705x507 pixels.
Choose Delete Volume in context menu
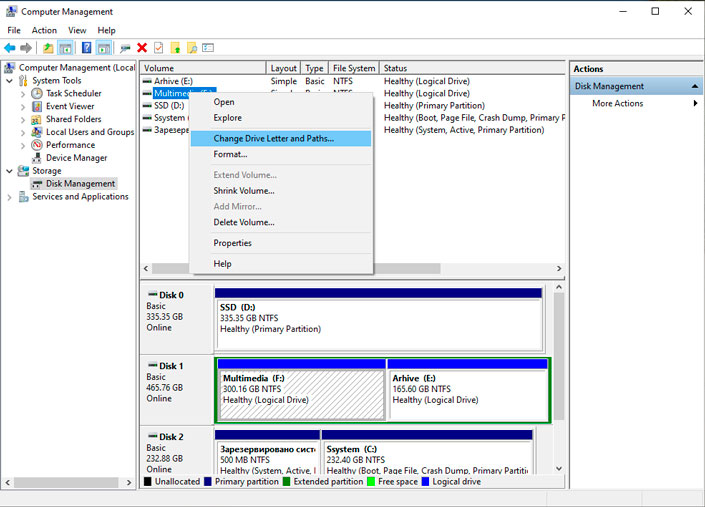point(281,222)
